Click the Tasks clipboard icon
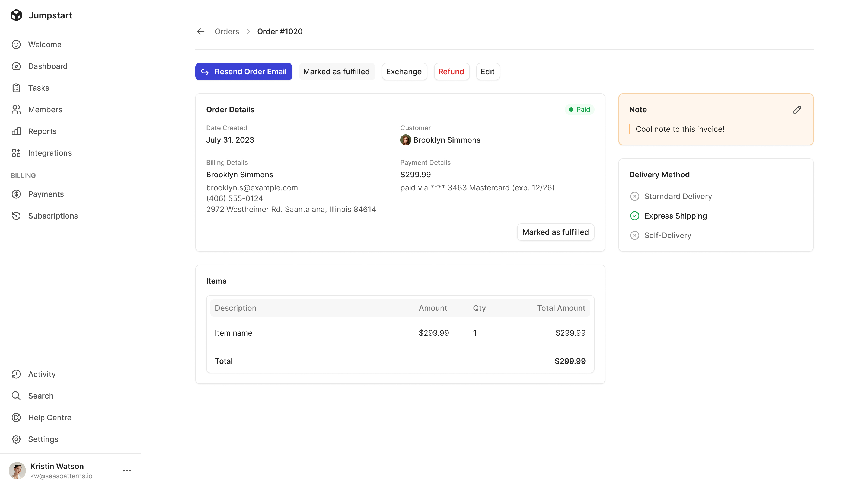The image size is (868, 488). click(x=16, y=88)
